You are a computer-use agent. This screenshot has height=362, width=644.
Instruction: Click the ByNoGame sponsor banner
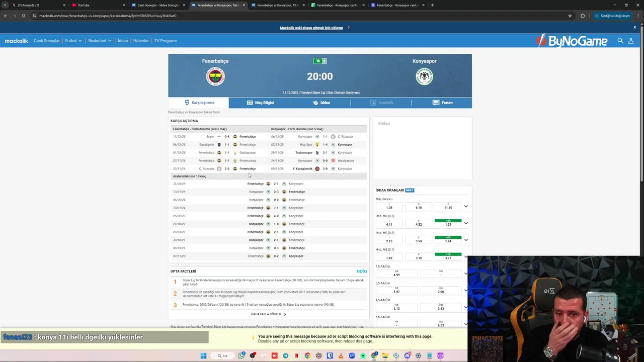coord(571,41)
